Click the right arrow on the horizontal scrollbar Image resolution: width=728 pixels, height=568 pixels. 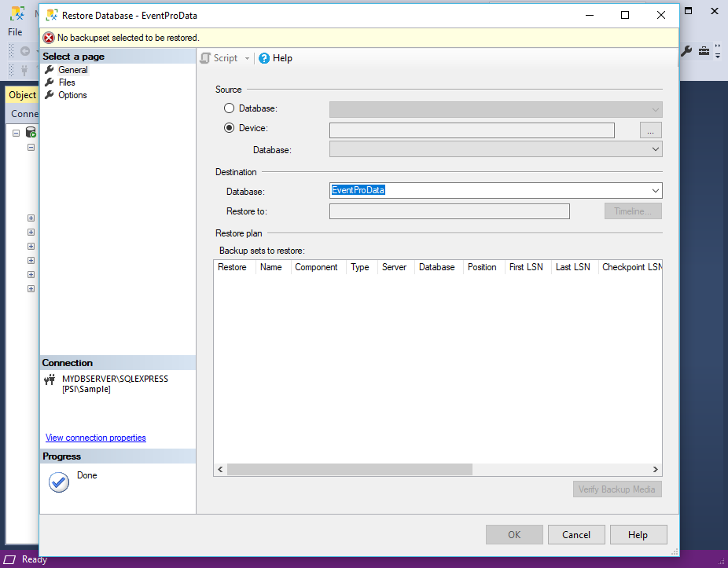point(655,470)
